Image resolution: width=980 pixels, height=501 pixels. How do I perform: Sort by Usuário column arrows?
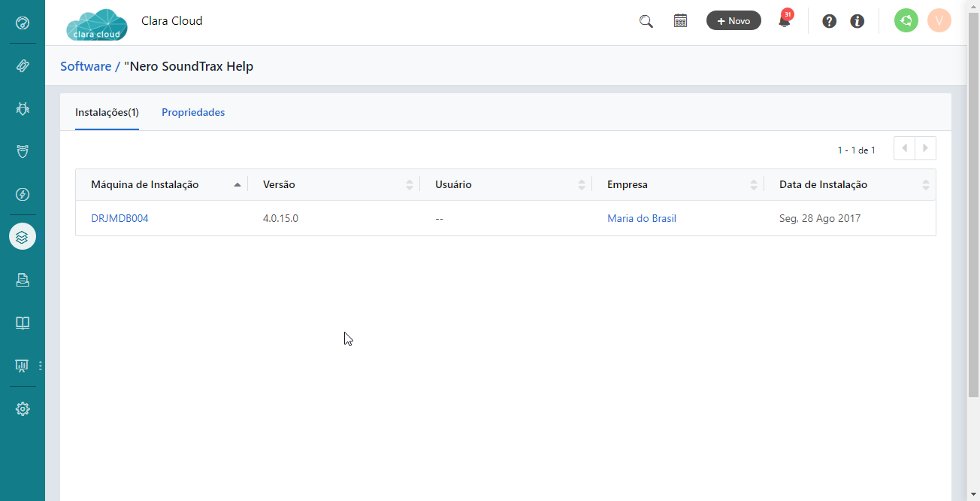[x=582, y=184]
